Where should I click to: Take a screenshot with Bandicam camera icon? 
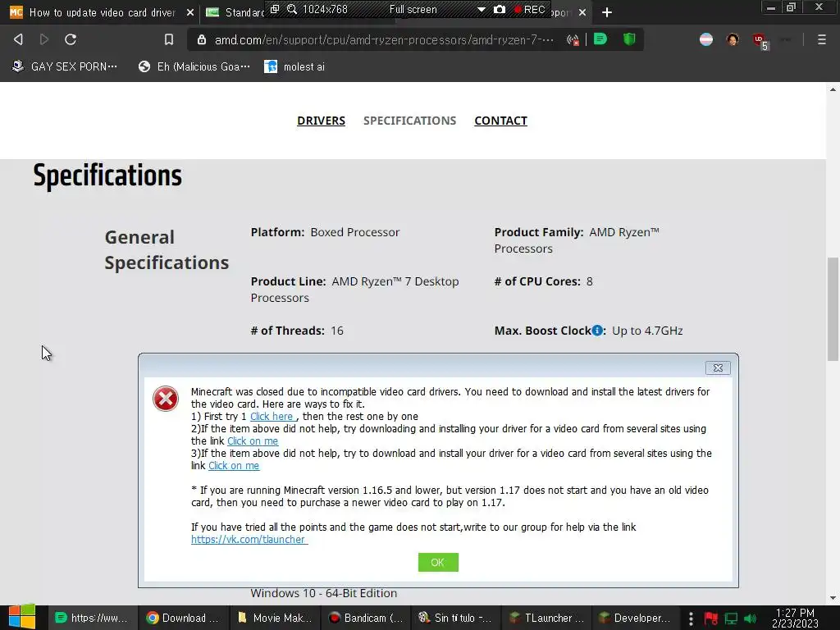point(500,9)
